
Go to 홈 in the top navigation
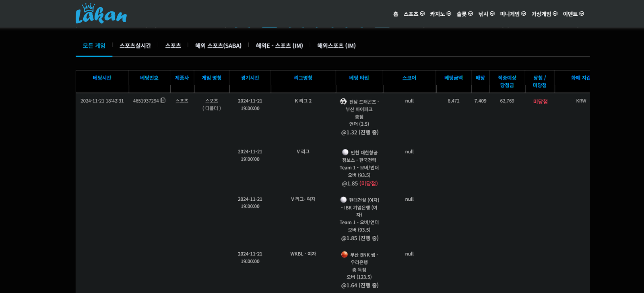coord(396,14)
